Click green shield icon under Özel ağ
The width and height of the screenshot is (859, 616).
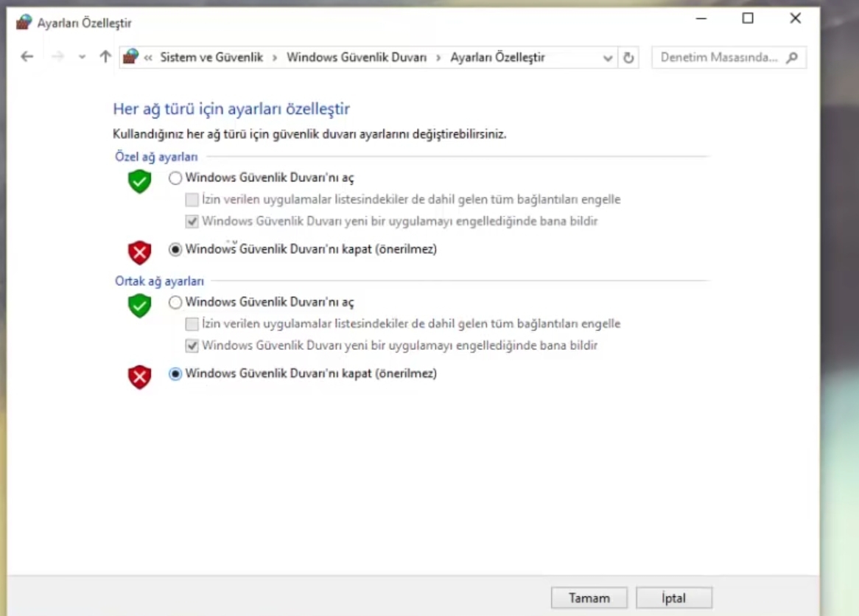tap(140, 181)
